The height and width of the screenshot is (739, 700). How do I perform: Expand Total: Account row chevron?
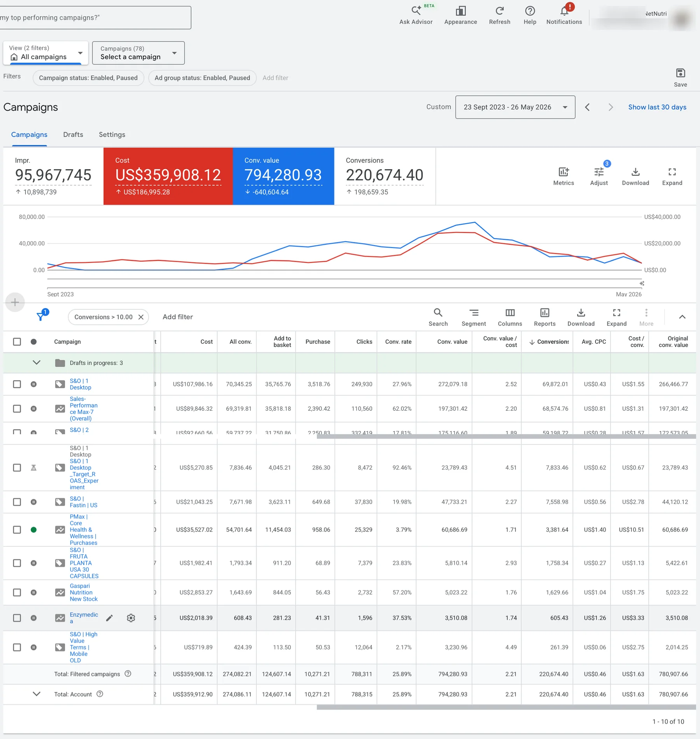37,694
